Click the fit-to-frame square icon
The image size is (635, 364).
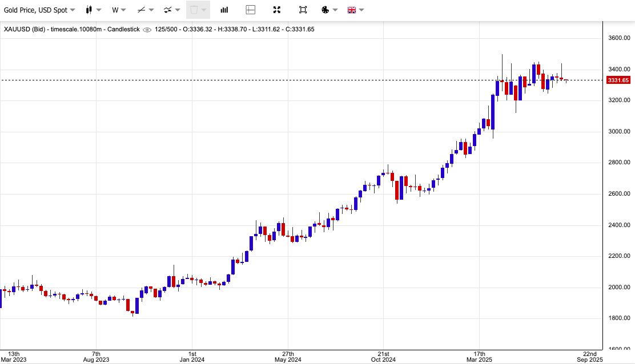click(303, 10)
